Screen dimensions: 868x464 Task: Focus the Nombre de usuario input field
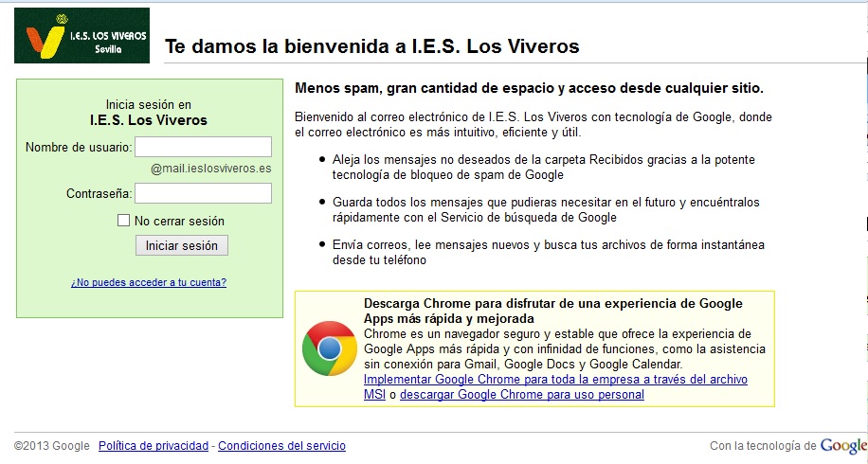[x=204, y=147]
